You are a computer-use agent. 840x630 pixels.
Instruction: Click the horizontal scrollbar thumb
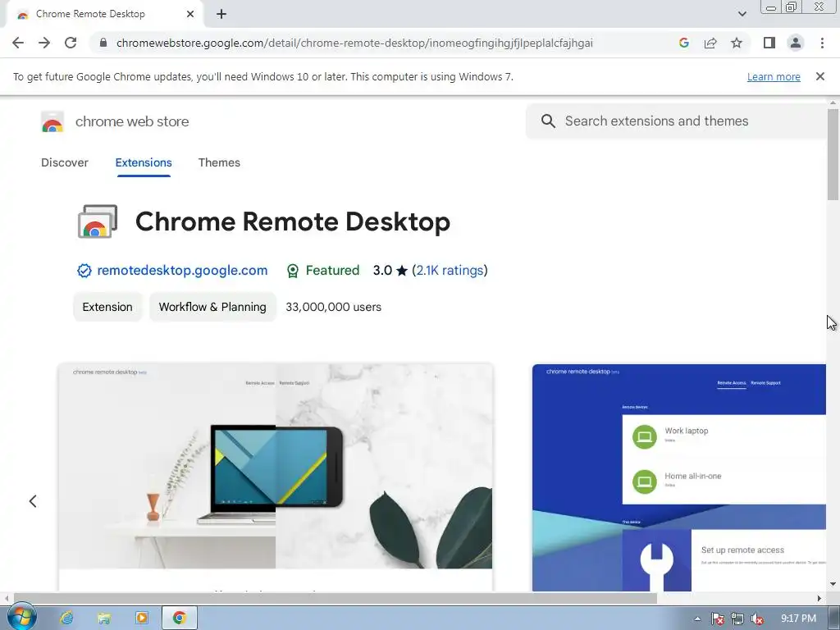pyautogui.click(x=335, y=598)
